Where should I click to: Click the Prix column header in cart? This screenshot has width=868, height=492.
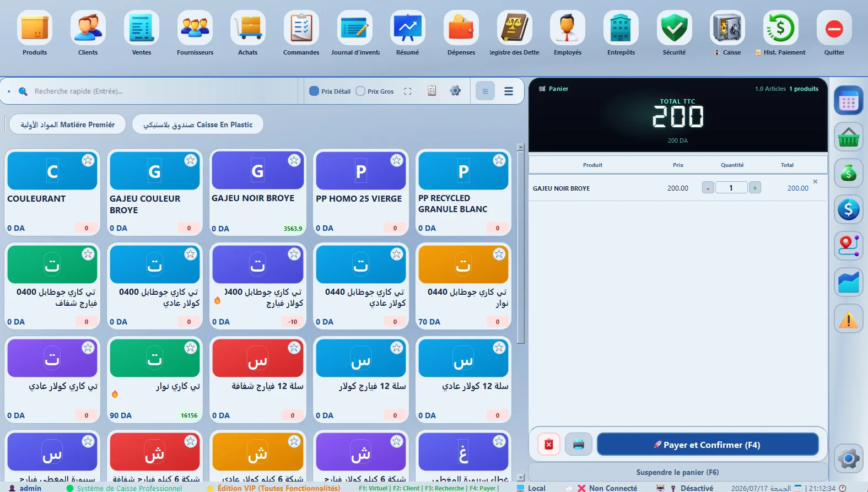click(678, 165)
